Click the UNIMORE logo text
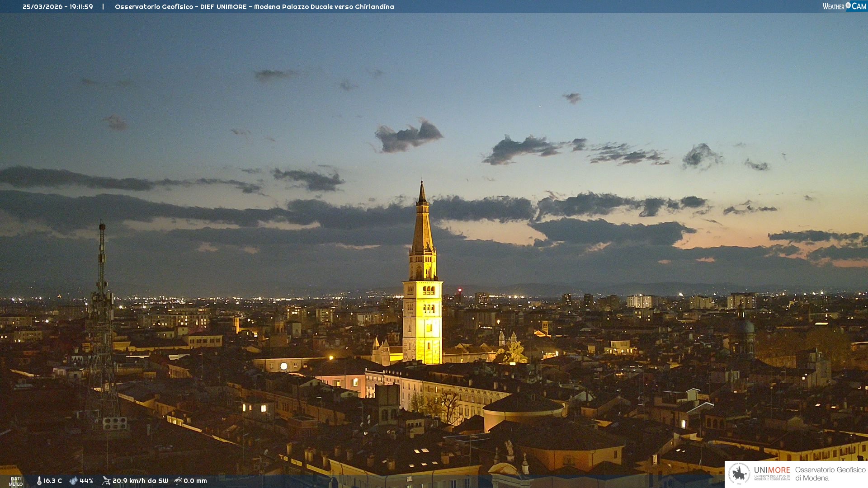 [x=772, y=470]
